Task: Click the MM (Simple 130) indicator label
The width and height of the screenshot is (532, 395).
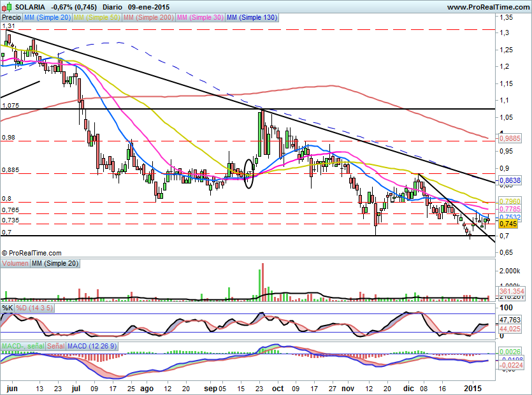Action: tap(252, 18)
